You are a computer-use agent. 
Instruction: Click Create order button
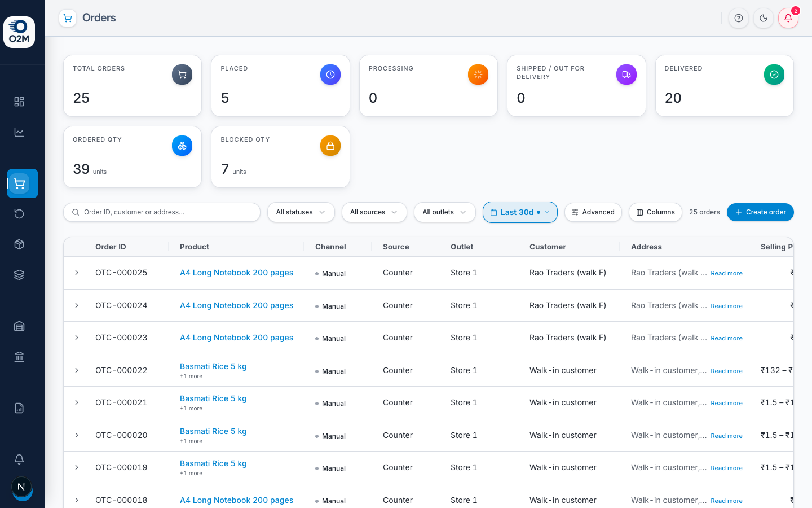pyautogui.click(x=760, y=212)
